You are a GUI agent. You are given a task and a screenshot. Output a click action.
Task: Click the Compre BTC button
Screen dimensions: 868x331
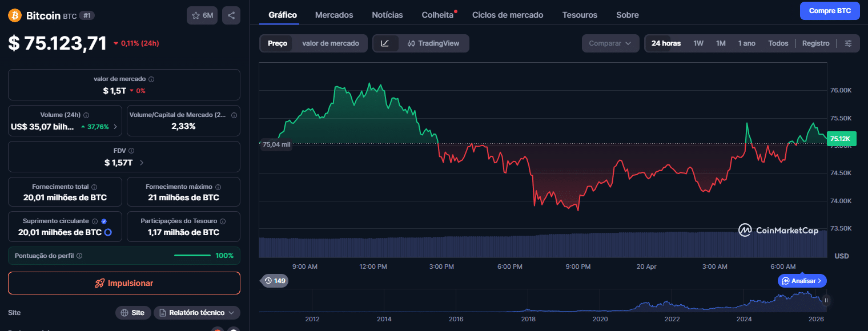click(x=830, y=11)
